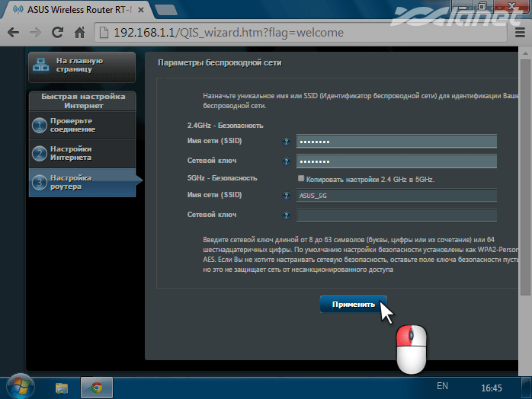The image size is (532, 399).
Task: Click the ASUS Wireless Router browser tab
Action: click(76, 10)
